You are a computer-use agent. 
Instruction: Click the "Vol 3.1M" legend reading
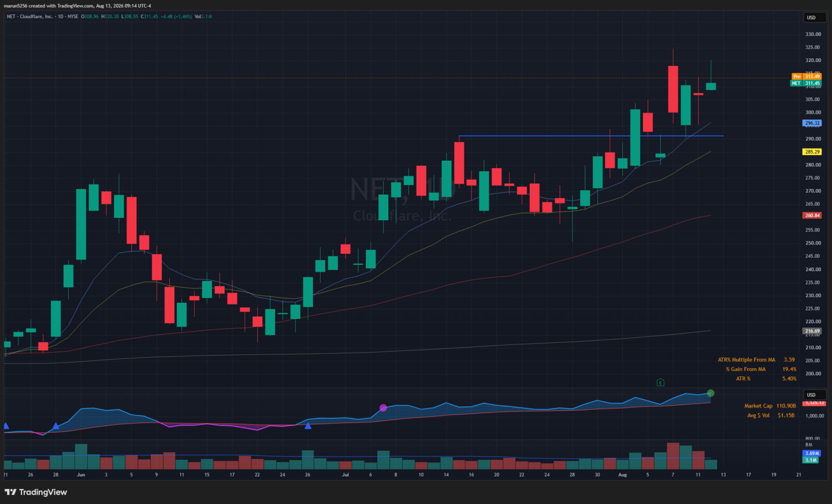[203, 17]
